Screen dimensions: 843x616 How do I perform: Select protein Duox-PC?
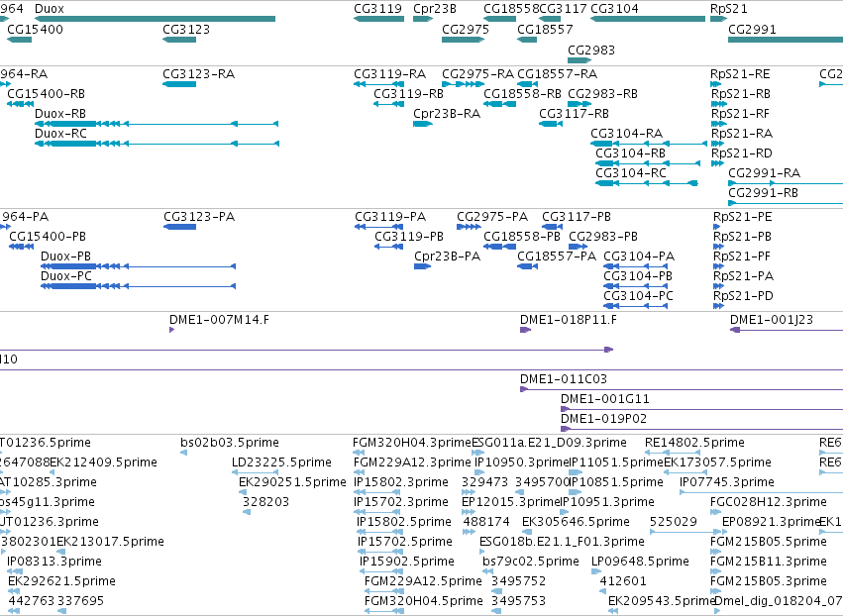point(66,276)
